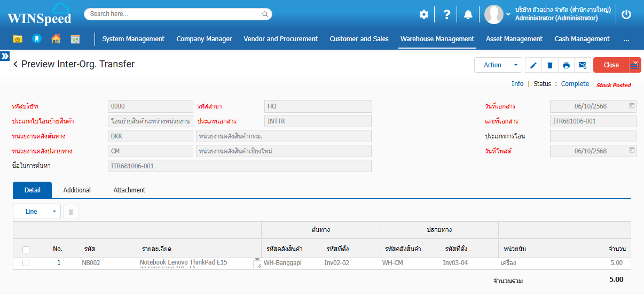Check the row 1 NB002 checkbox
The image size is (644, 295).
26,263
